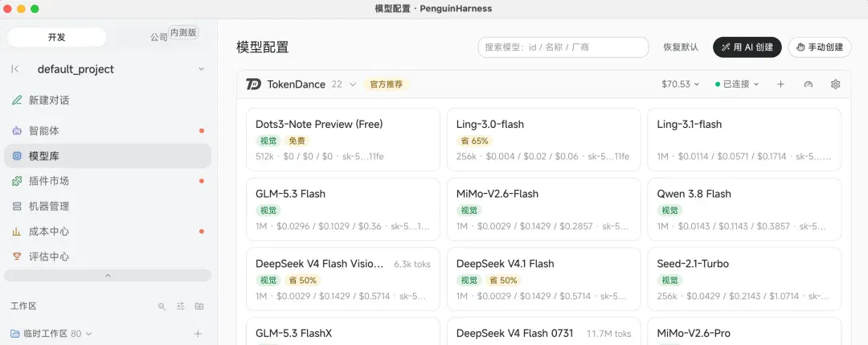
Task: Add item to 临时工作区 with plus icon
Action: [x=199, y=334]
